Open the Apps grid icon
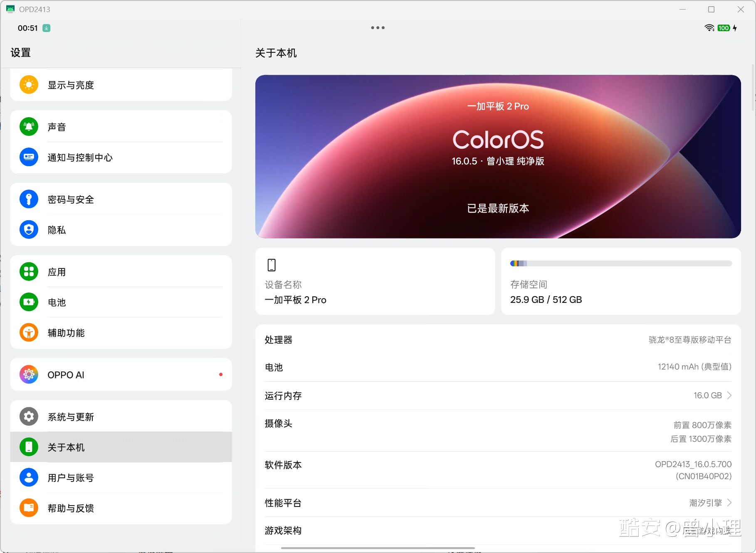 (29, 272)
